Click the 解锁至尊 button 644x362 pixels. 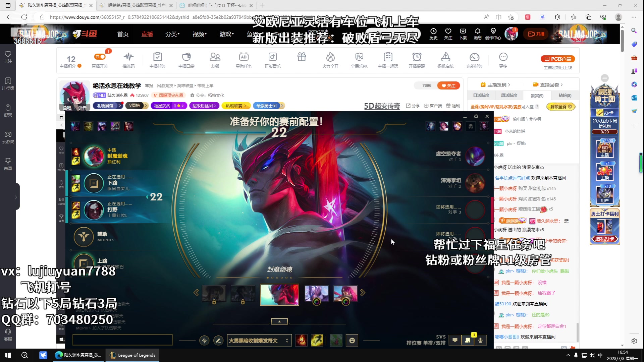point(561,107)
